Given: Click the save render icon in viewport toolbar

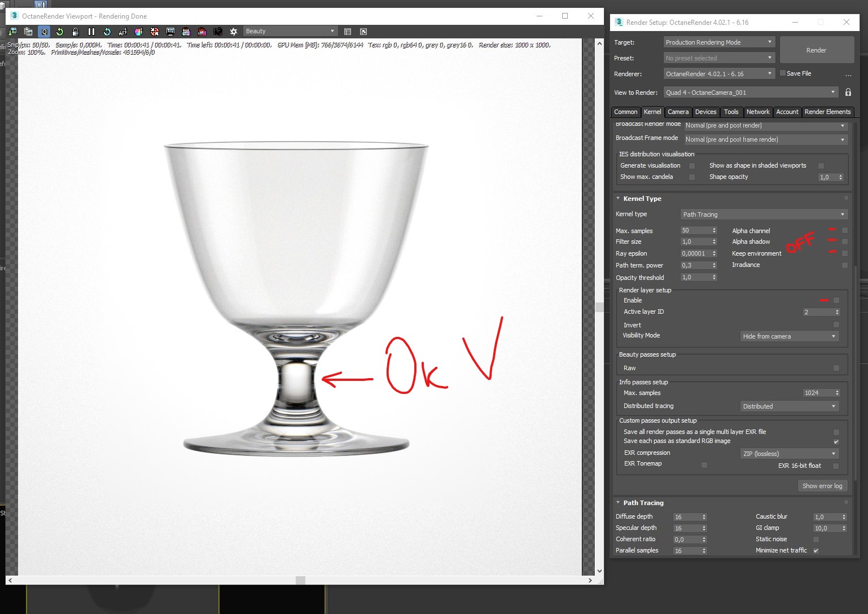Looking at the screenshot, I should (x=12, y=32).
